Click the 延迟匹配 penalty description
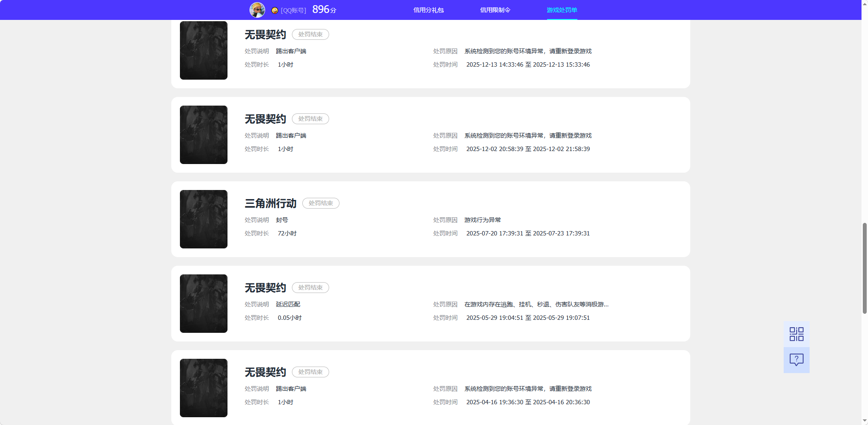Viewport: 868px width, 425px height. (x=288, y=304)
